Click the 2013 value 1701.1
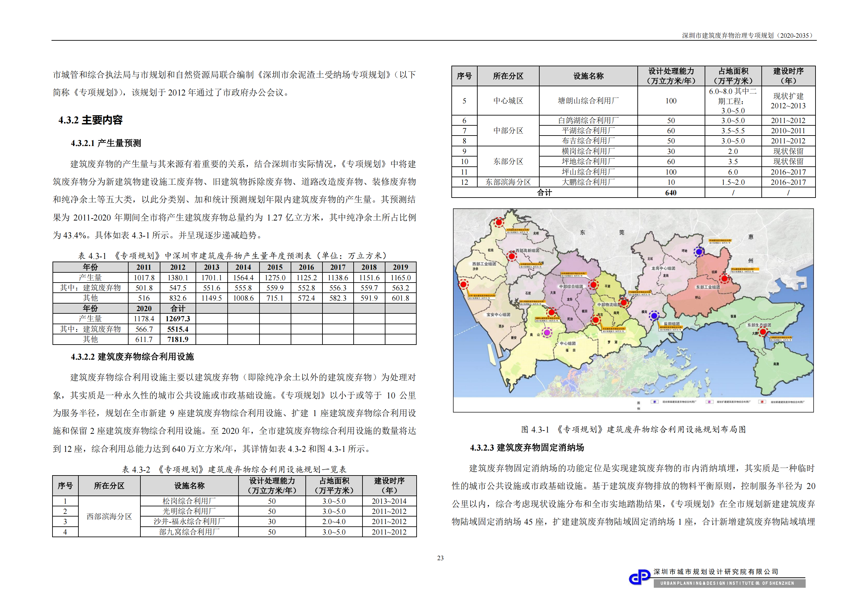 [212, 278]
